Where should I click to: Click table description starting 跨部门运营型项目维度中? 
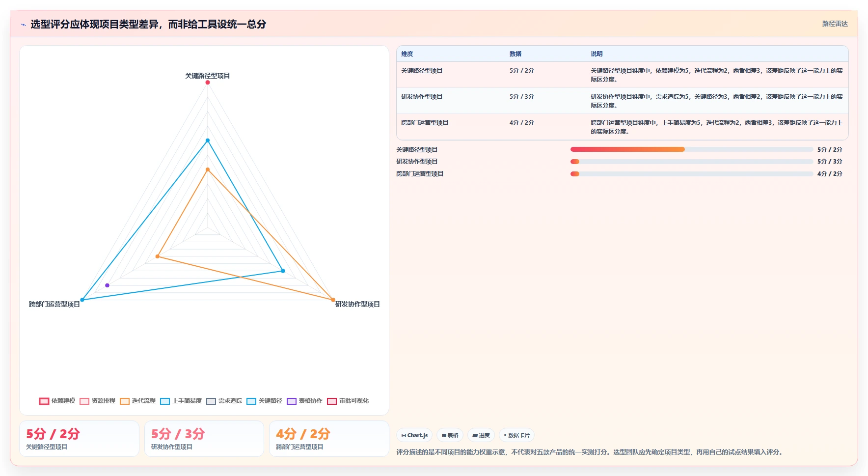(717, 127)
